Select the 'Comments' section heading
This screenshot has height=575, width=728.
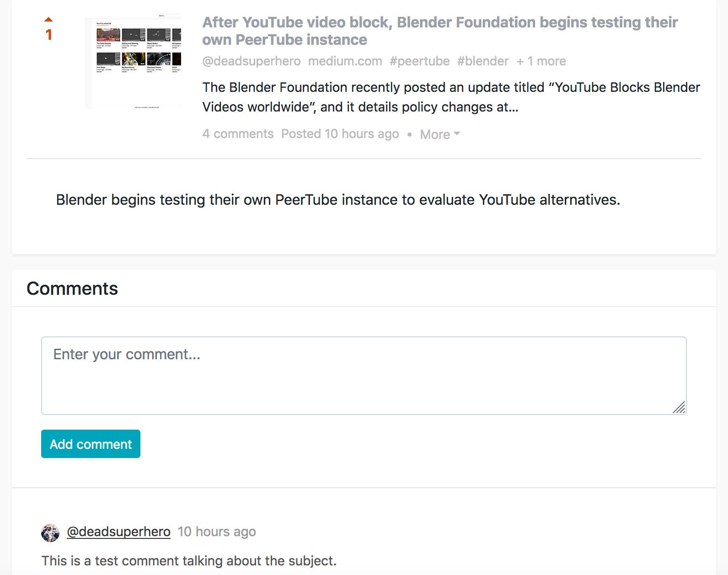click(72, 288)
